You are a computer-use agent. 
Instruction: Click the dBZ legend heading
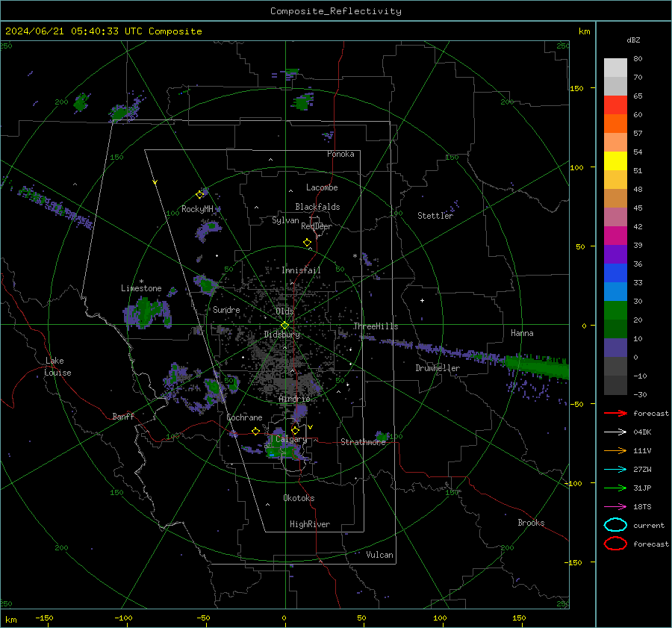[x=633, y=40]
